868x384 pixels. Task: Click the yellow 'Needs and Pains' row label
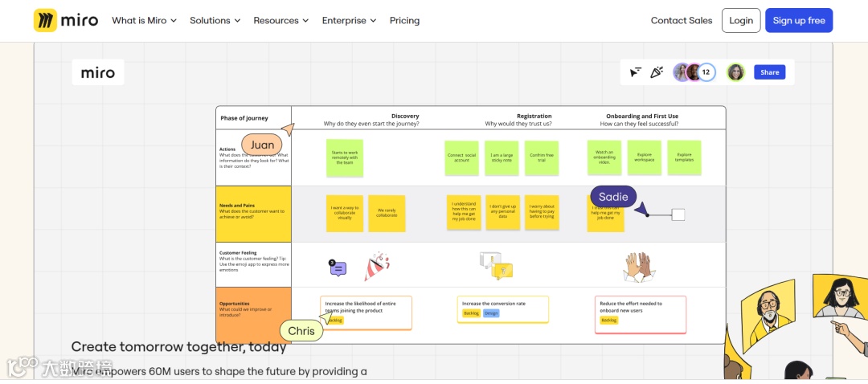pyautogui.click(x=253, y=214)
